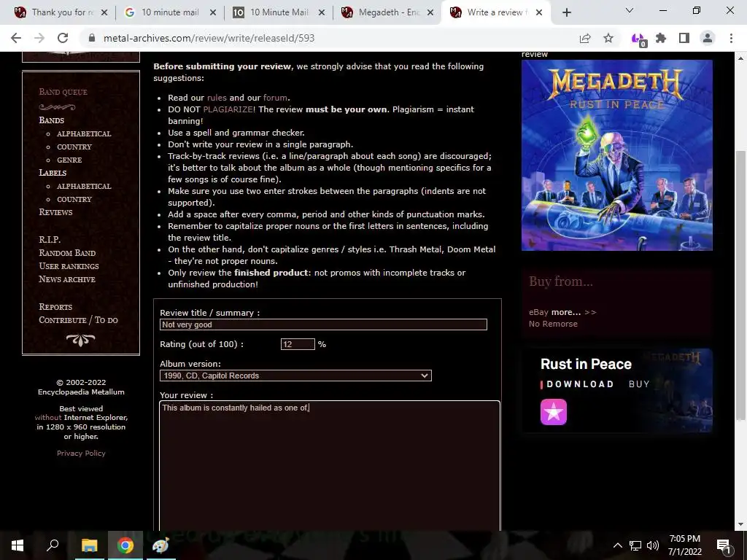Go back using the browser back arrow
This screenshot has width=747, height=560.
[16, 38]
